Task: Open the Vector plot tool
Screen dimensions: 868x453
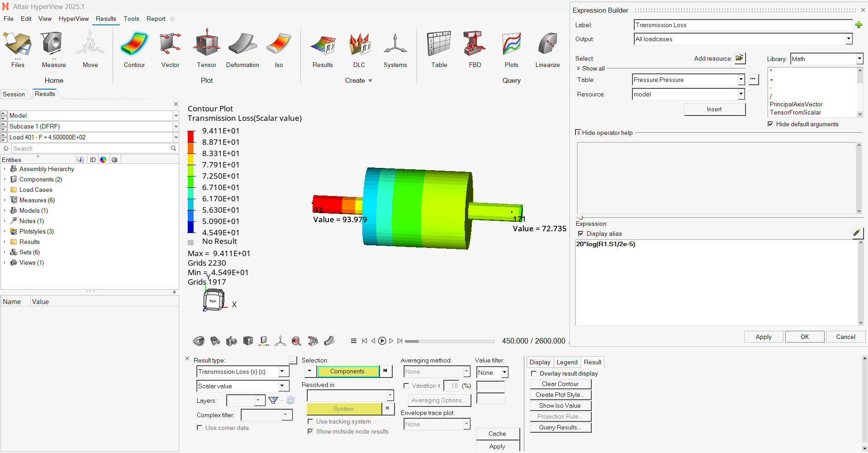Action: click(x=171, y=44)
